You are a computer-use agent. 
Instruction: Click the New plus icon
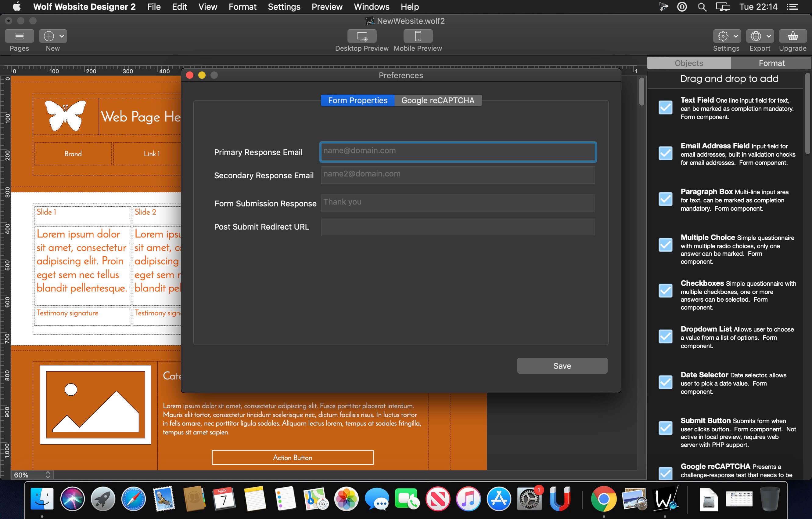[49, 36]
